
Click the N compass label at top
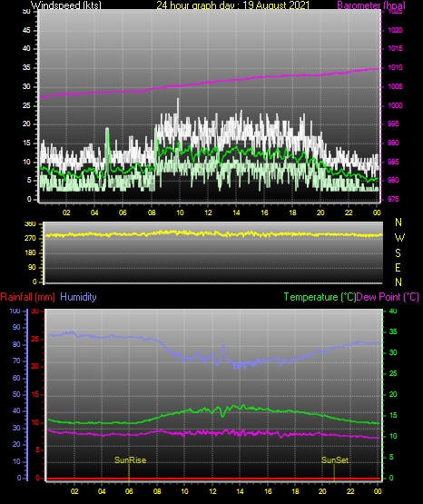(x=398, y=222)
